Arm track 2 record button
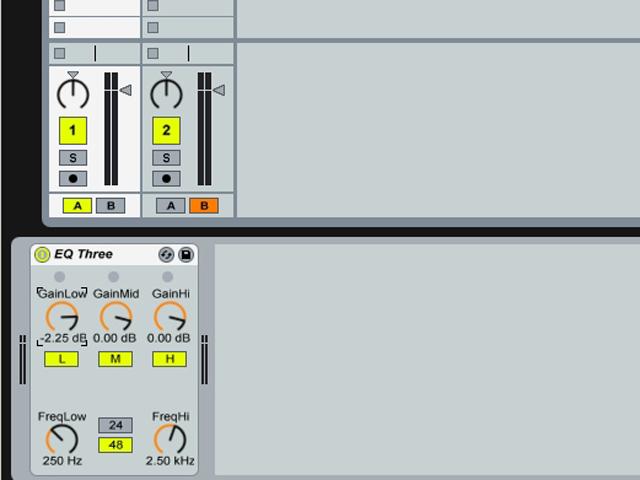 [166, 178]
